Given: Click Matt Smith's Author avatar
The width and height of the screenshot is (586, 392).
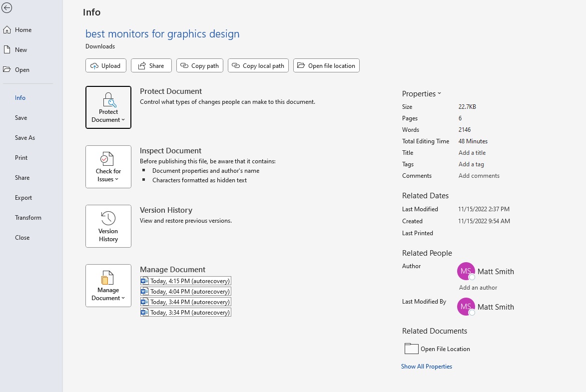Looking at the screenshot, I should [x=466, y=271].
